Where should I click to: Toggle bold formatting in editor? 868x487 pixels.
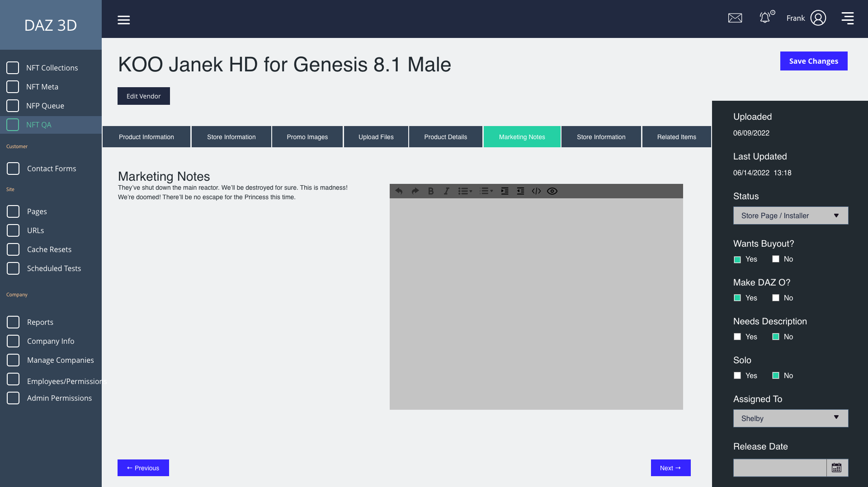pyautogui.click(x=431, y=191)
